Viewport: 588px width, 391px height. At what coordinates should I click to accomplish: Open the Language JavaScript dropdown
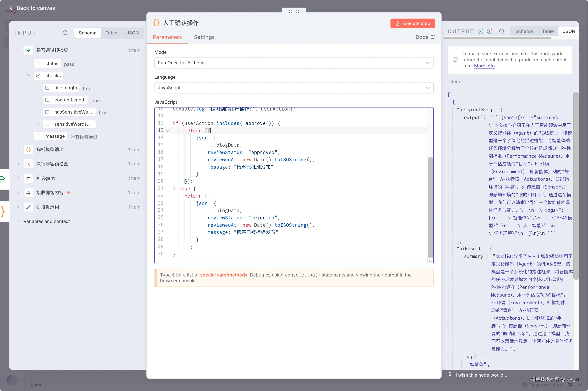pos(294,88)
